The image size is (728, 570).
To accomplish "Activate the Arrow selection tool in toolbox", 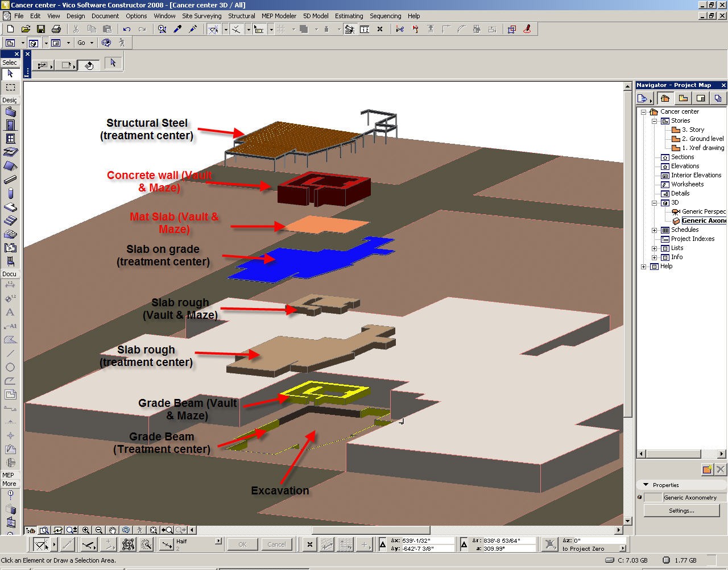I will coord(10,74).
